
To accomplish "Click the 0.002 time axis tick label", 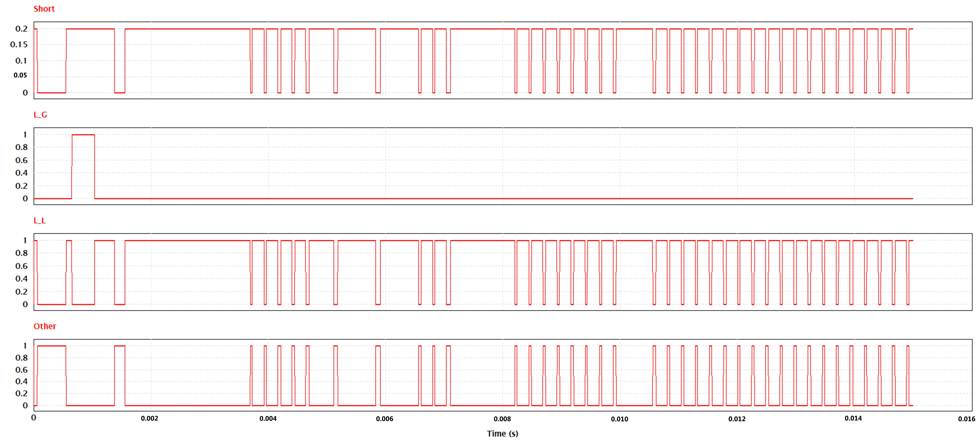I will click(x=150, y=418).
